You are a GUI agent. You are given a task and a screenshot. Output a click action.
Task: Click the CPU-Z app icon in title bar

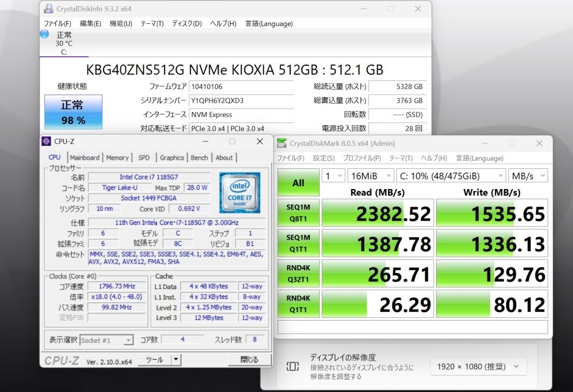[47, 141]
